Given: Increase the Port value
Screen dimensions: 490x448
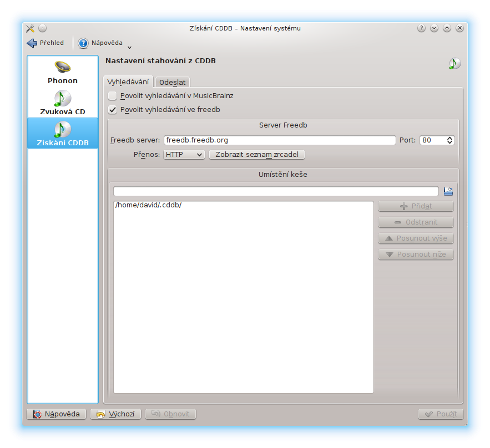Looking at the screenshot, I should [449, 138].
